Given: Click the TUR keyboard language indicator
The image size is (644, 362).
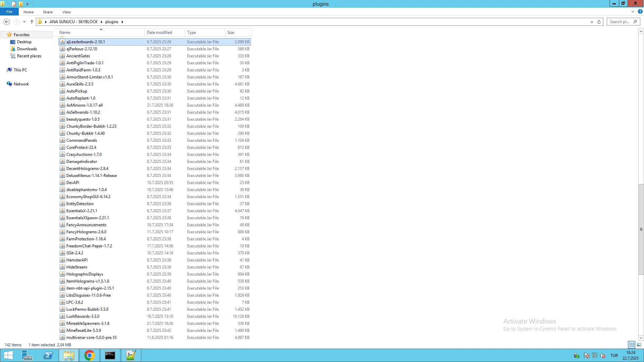Looking at the screenshot, I should coord(614,355).
